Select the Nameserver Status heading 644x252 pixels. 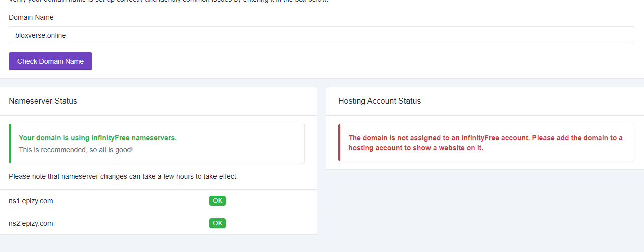[x=43, y=101]
